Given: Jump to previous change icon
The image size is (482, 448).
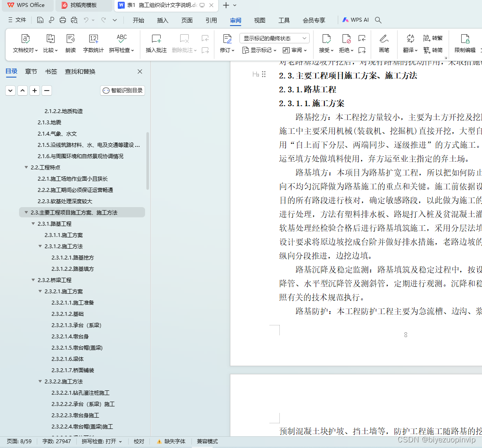Looking at the screenshot, I should pos(362,39).
